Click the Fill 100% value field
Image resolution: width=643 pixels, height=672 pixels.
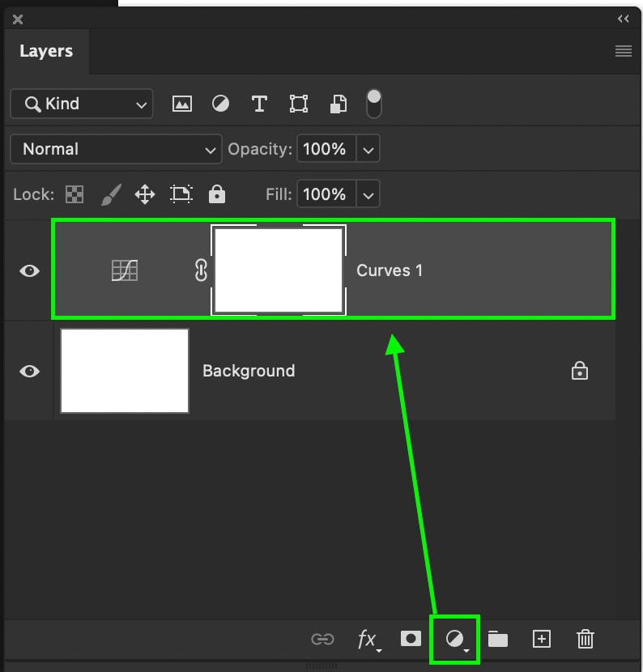[326, 194]
